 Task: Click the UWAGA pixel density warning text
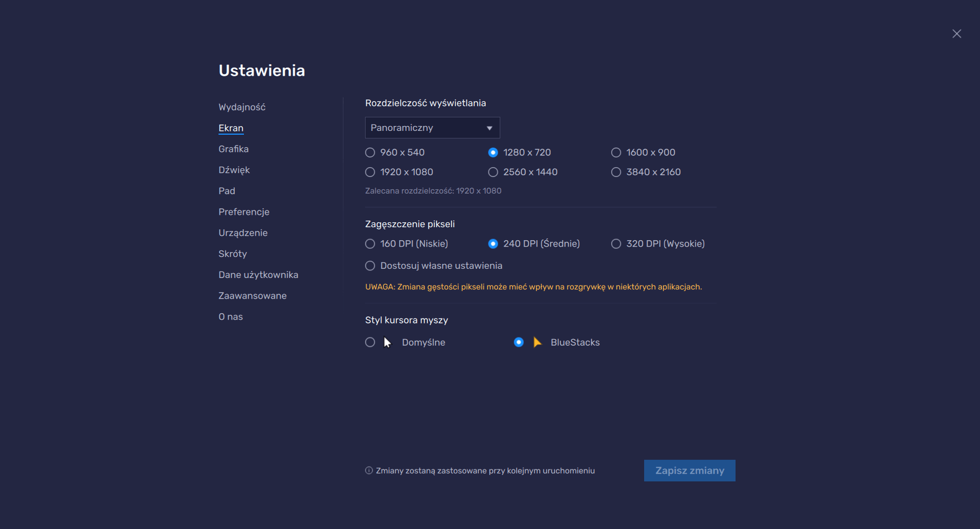tap(533, 287)
